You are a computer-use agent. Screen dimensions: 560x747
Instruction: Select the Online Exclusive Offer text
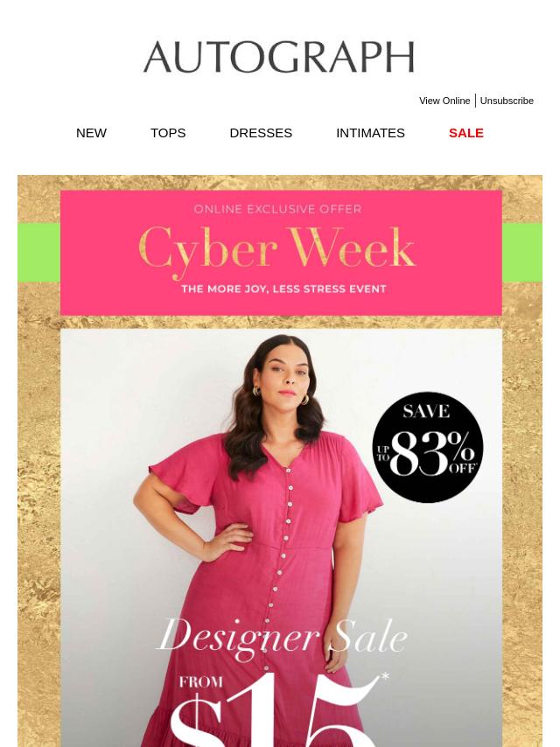[278, 209]
